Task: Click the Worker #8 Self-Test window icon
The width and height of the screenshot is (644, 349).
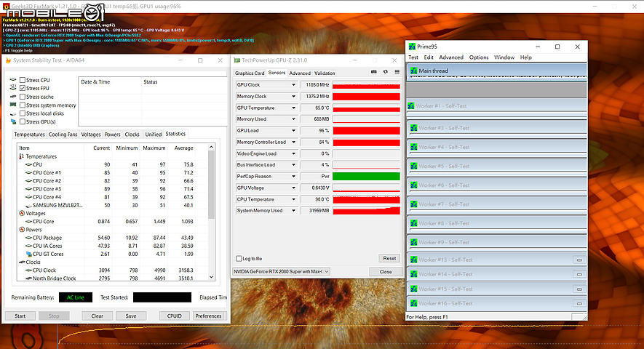Action: coord(413,223)
